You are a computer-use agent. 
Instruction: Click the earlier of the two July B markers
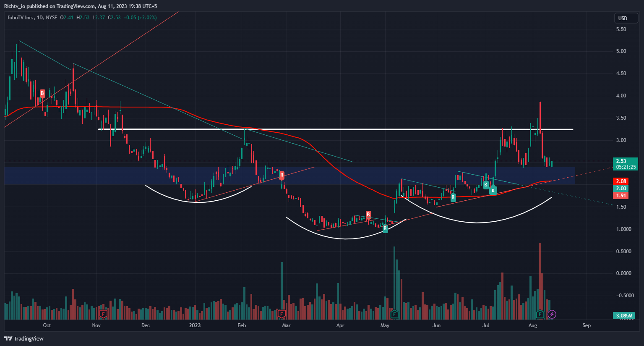click(486, 184)
